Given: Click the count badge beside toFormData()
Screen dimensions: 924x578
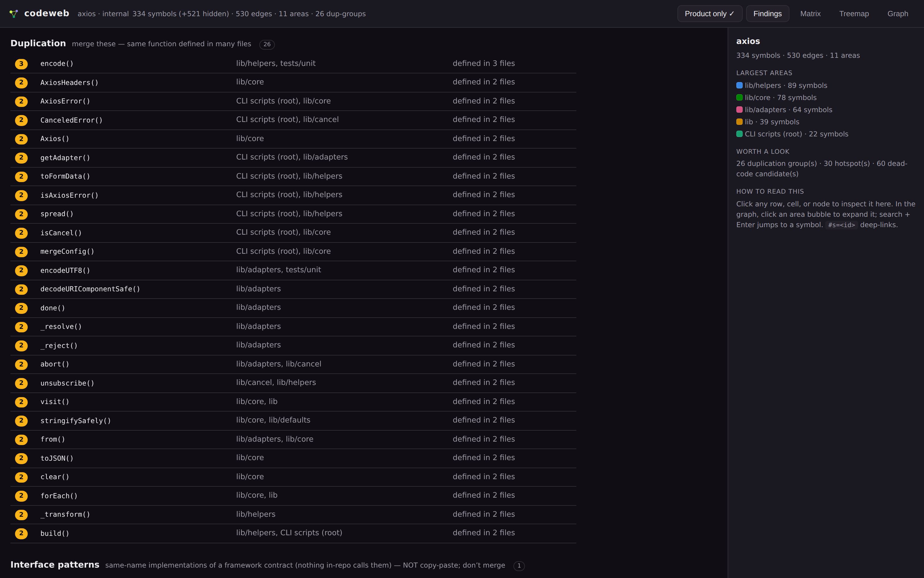Looking at the screenshot, I should [21, 177].
